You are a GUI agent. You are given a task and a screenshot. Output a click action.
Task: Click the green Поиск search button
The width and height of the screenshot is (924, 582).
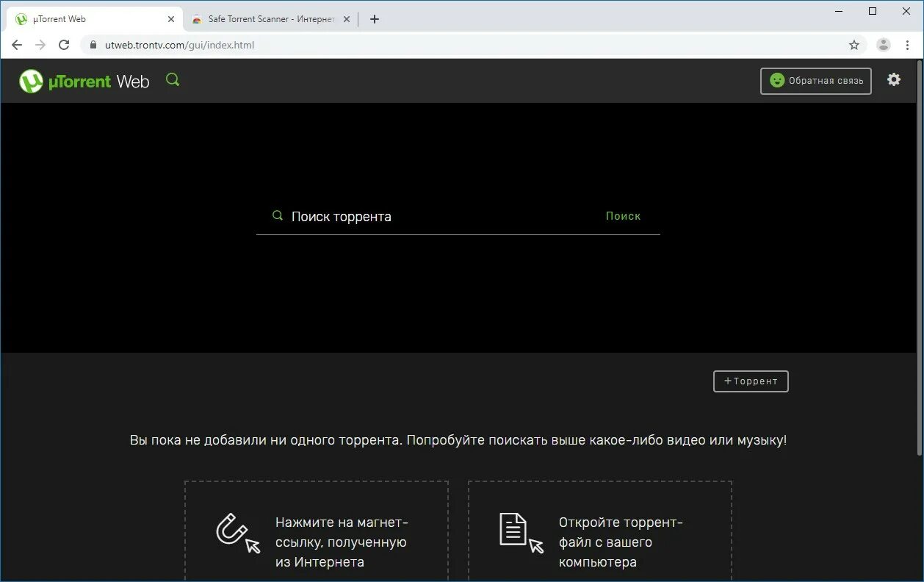[x=624, y=216]
